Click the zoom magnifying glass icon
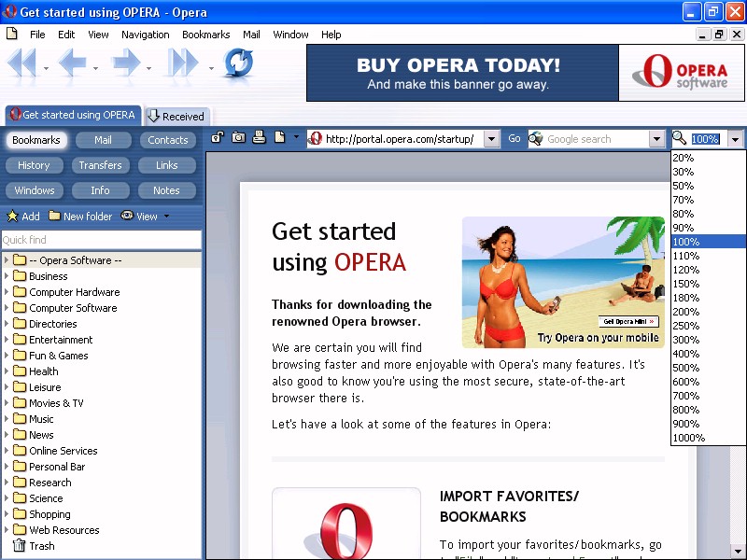 pyautogui.click(x=680, y=138)
